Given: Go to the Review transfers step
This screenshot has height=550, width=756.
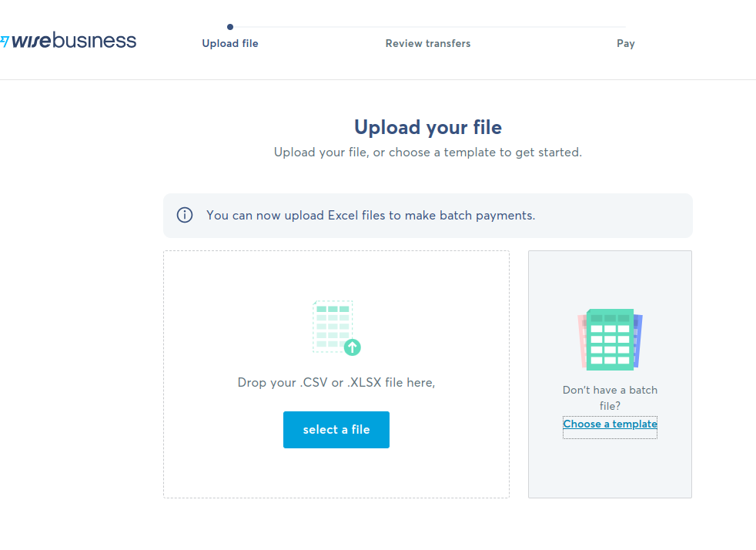Looking at the screenshot, I should [x=428, y=43].
